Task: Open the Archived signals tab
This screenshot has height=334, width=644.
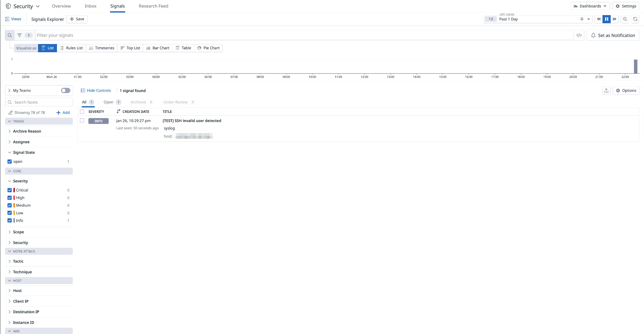Action: click(x=138, y=102)
